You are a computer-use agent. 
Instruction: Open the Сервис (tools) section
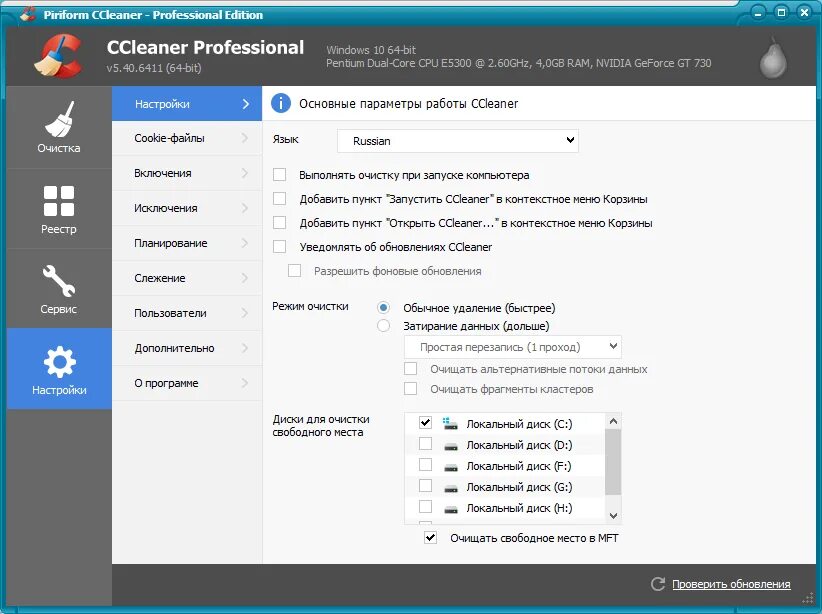(59, 288)
